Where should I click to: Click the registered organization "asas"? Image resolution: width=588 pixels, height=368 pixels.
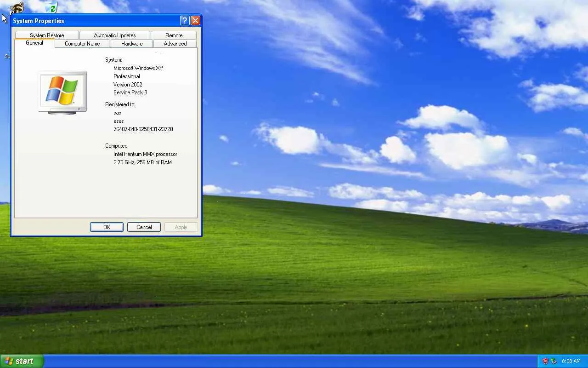coord(119,121)
